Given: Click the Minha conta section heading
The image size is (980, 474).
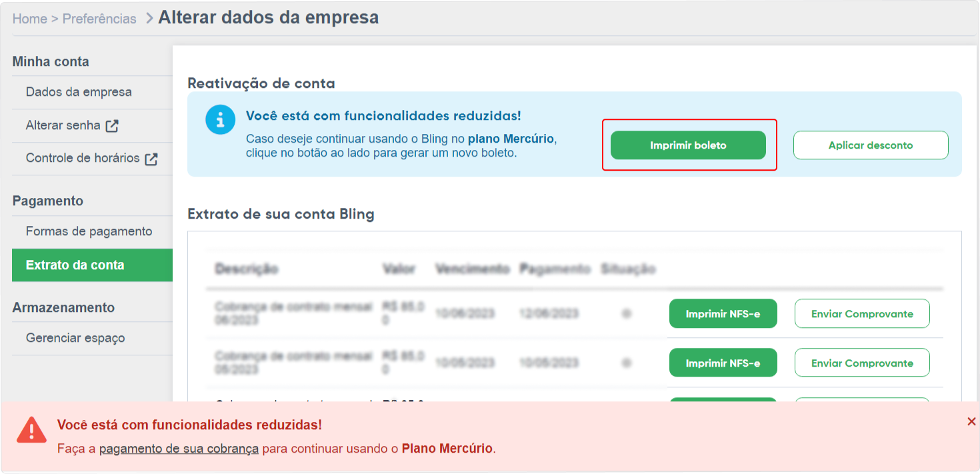Looking at the screenshot, I should click(x=51, y=61).
